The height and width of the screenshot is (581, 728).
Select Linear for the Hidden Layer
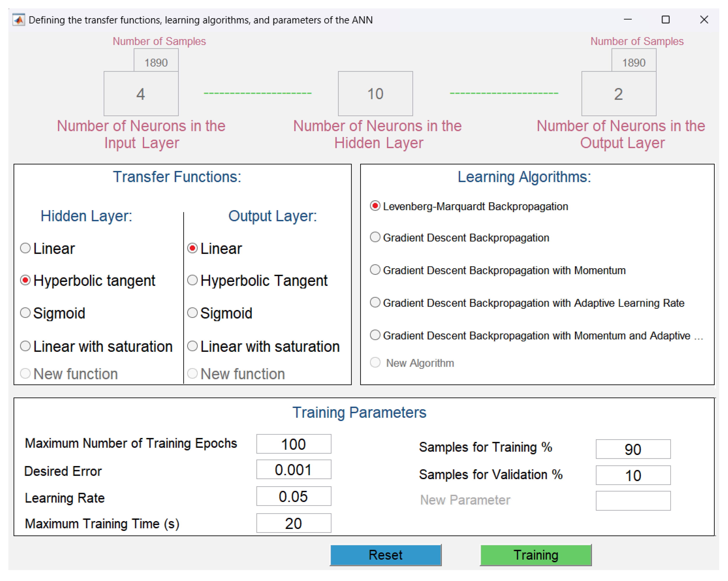point(25,248)
